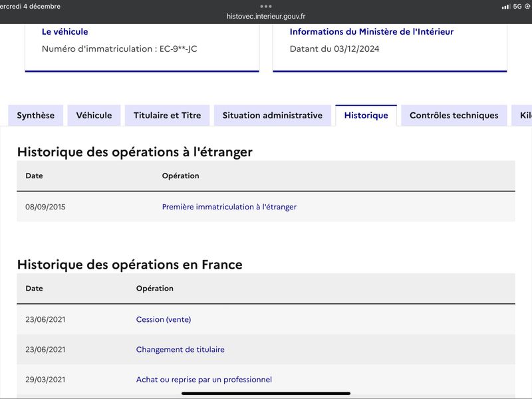The height and width of the screenshot is (399, 532).
Task: Select the Situation administrative tab
Action: pyautogui.click(x=273, y=115)
